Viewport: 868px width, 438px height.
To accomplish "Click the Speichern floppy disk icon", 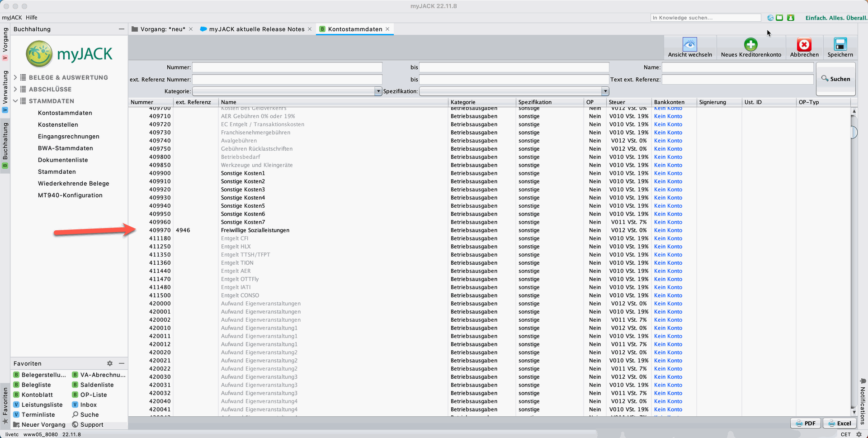I will (840, 44).
